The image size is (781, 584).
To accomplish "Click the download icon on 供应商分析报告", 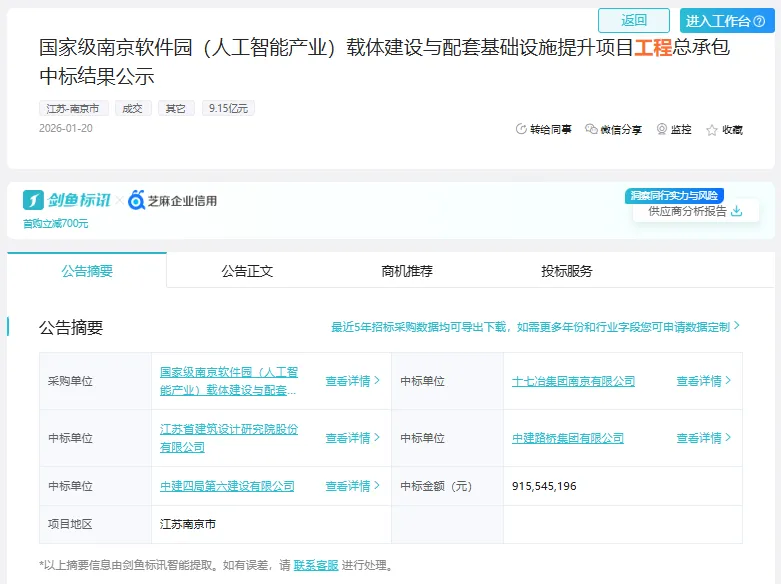I will tap(737, 211).
